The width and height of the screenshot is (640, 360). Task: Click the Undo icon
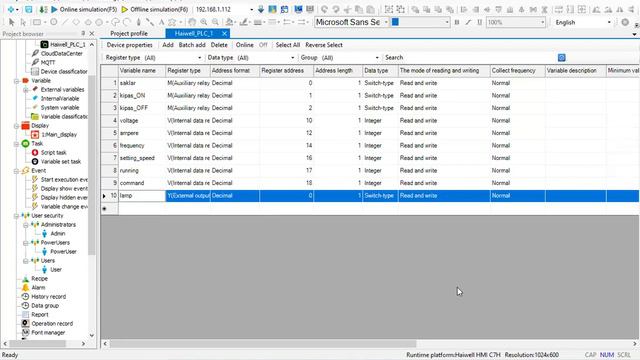[324, 9]
